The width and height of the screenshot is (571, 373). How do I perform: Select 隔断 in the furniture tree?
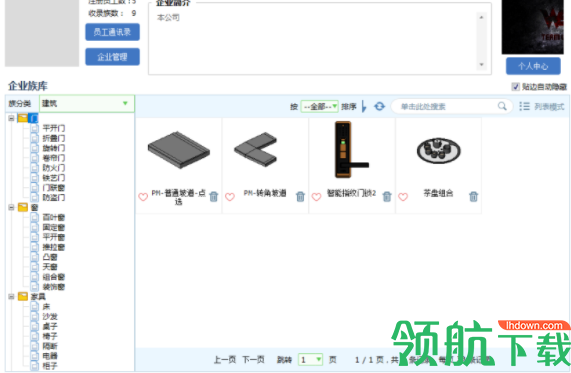(x=50, y=346)
